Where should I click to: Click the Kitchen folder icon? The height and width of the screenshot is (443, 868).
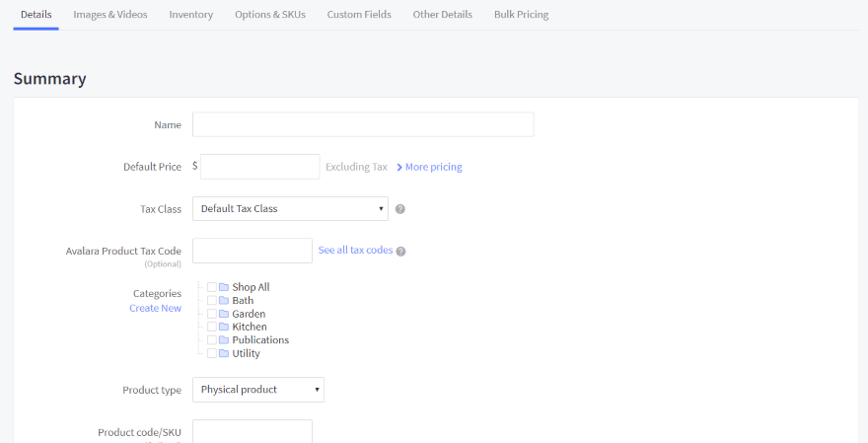point(224,327)
